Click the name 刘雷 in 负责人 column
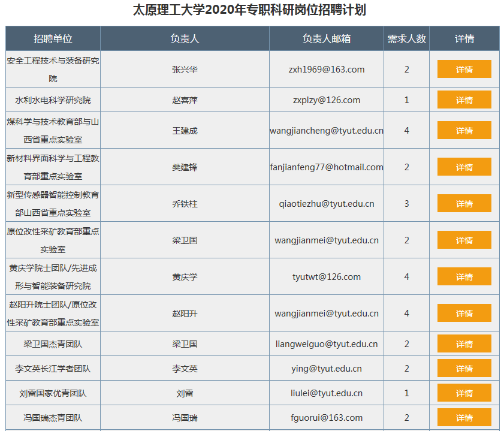The image size is (504, 431). [x=185, y=393]
